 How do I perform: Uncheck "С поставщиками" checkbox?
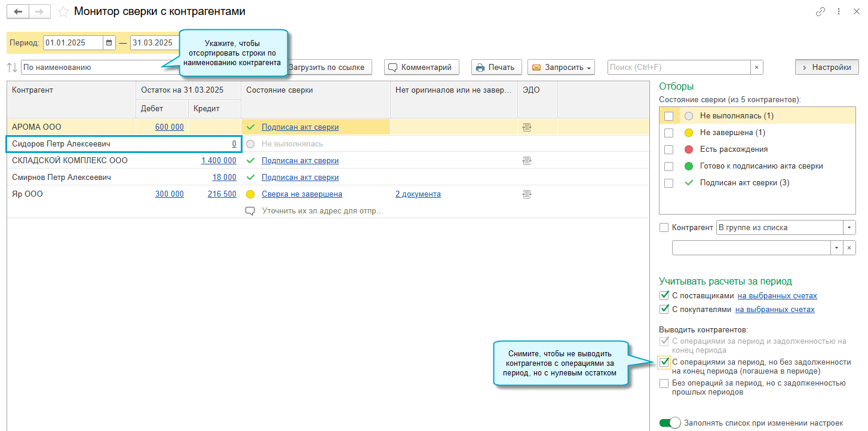664,295
